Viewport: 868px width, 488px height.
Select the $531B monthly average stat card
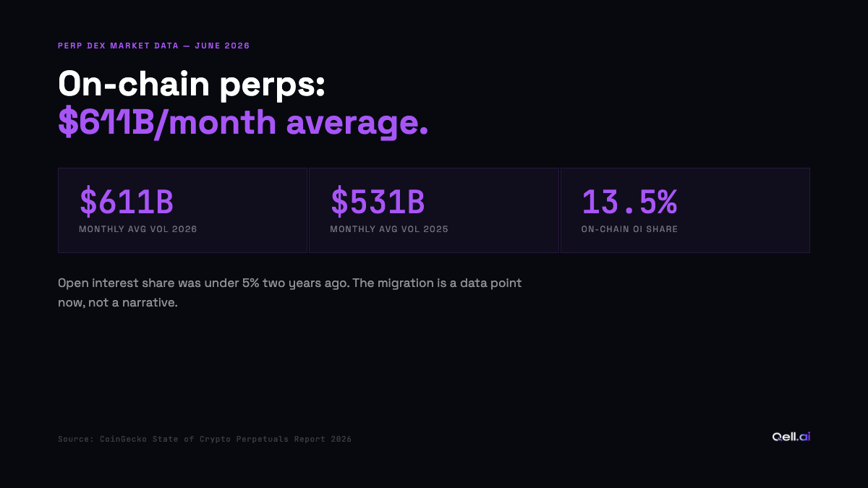point(434,210)
